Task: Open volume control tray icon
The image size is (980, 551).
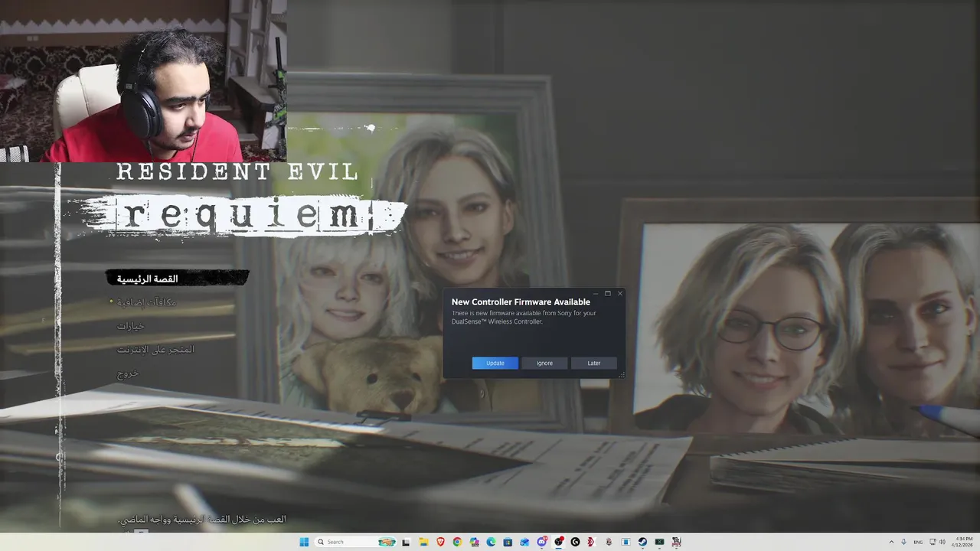Action: [x=942, y=542]
